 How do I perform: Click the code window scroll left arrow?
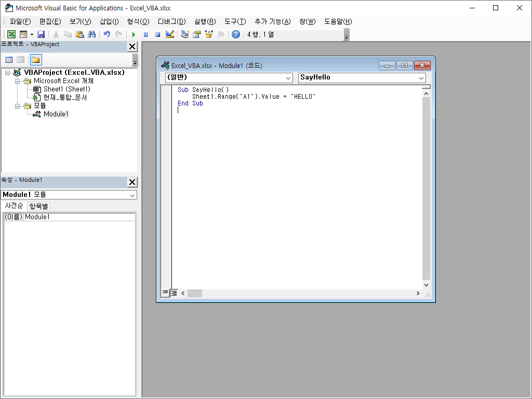coord(183,293)
